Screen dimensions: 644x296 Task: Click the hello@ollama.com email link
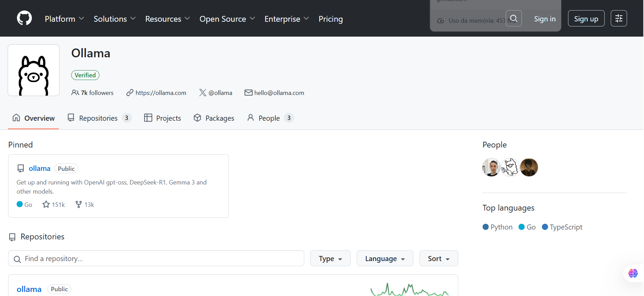[x=279, y=93]
